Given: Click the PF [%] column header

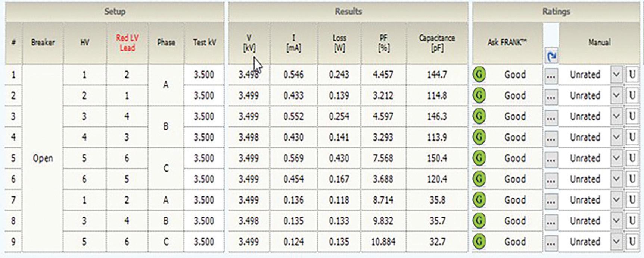Looking at the screenshot, I should pos(383,43).
